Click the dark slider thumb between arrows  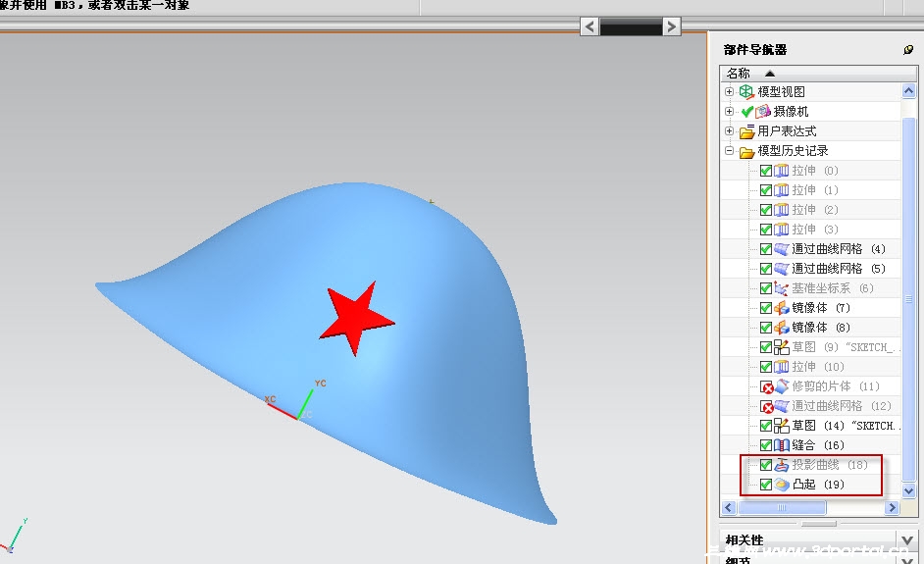click(x=631, y=26)
